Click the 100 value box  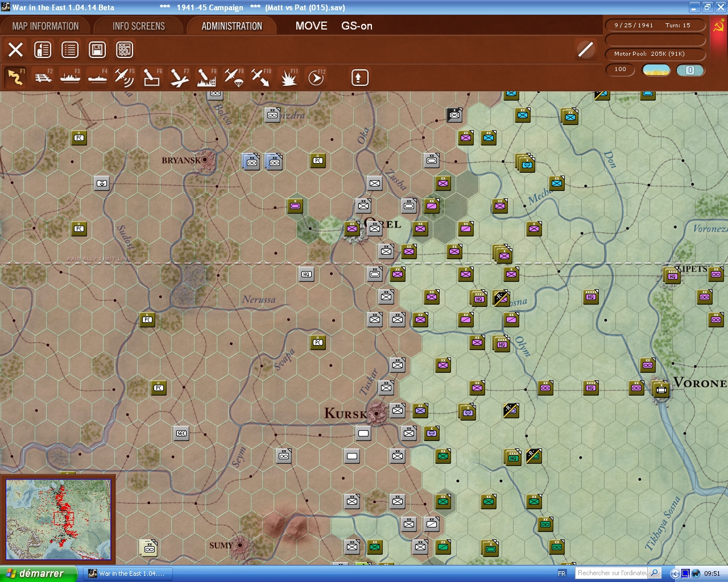pos(621,70)
